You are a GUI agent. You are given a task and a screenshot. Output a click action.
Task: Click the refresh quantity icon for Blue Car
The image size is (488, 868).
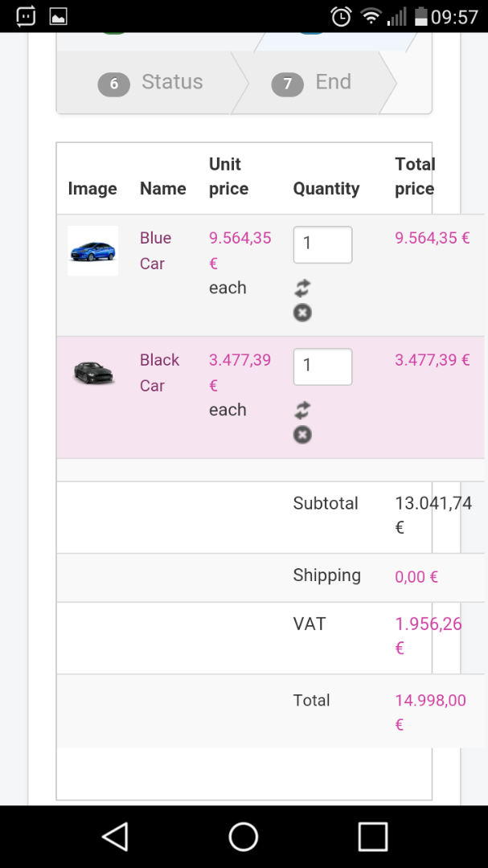[x=302, y=289]
